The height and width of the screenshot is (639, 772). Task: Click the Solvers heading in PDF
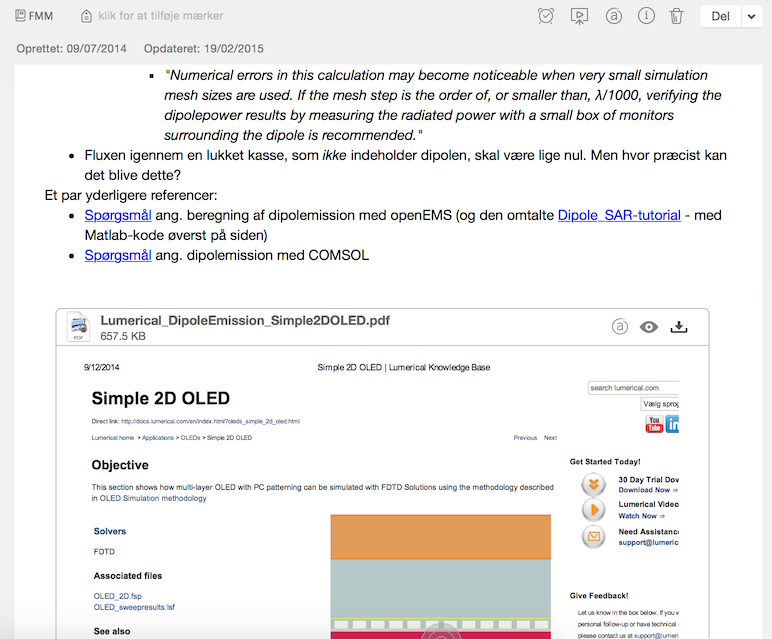(110, 531)
